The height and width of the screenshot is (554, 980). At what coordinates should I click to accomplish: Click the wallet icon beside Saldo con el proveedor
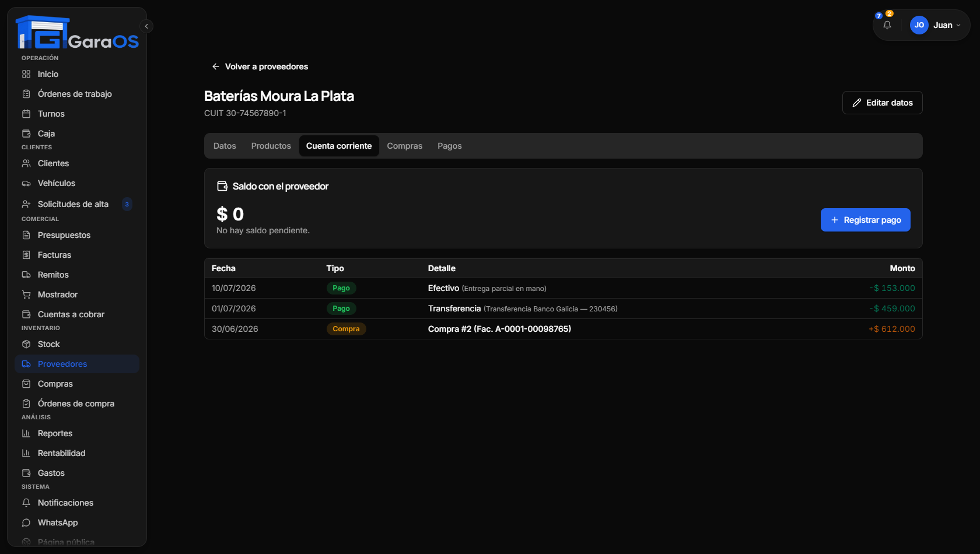pyautogui.click(x=222, y=186)
